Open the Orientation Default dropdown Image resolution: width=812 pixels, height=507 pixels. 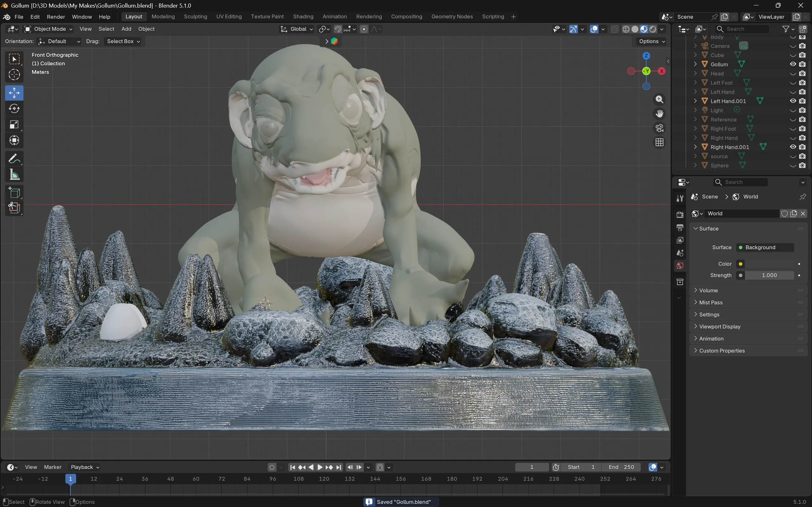pos(59,41)
